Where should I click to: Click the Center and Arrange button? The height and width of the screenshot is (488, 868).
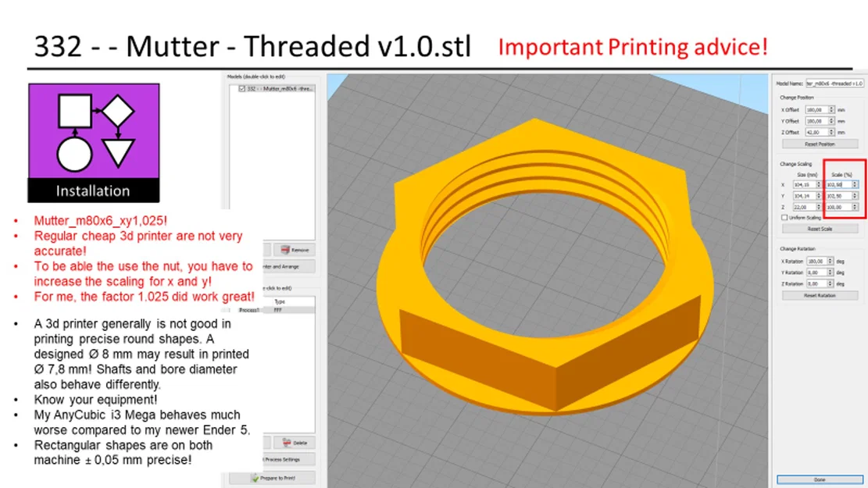pos(288,267)
